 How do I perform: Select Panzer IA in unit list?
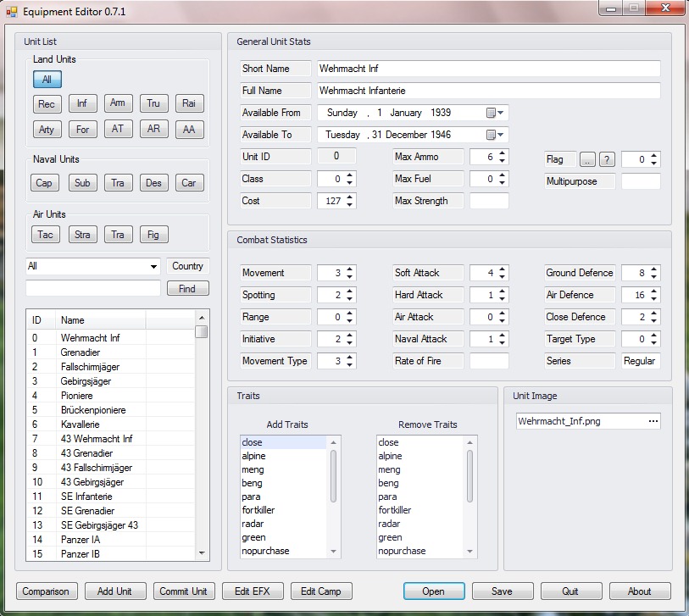[x=110, y=540]
